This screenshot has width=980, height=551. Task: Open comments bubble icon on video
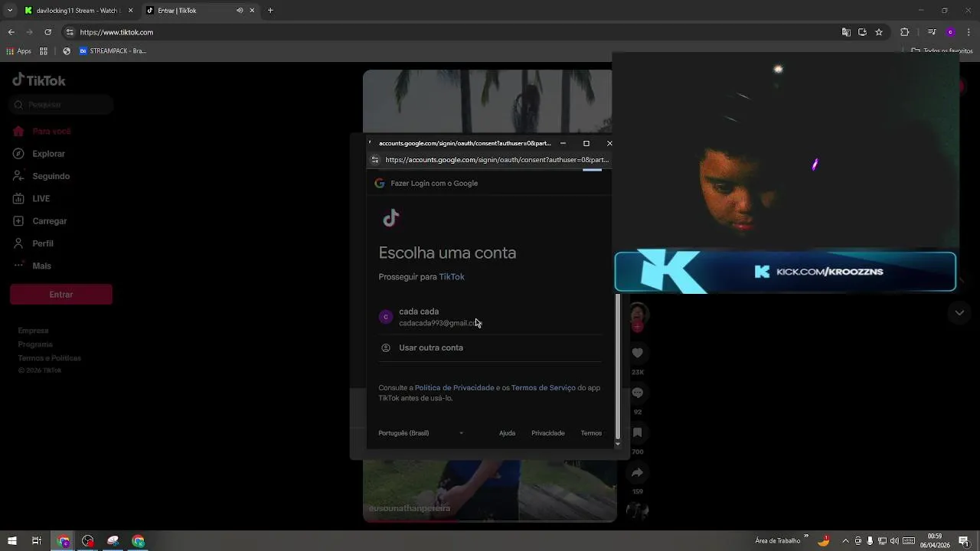click(637, 393)
